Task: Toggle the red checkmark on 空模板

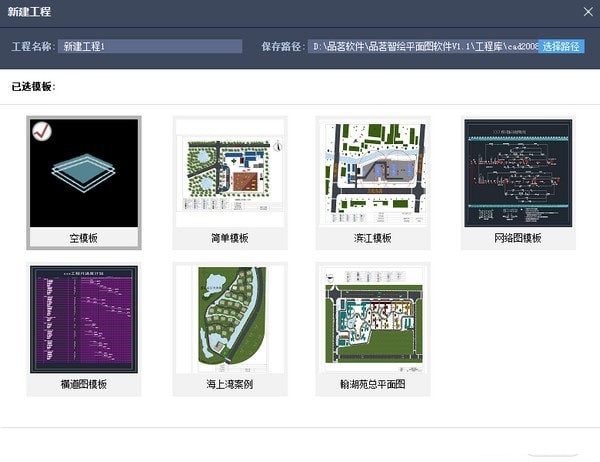Action: point(42,131)
